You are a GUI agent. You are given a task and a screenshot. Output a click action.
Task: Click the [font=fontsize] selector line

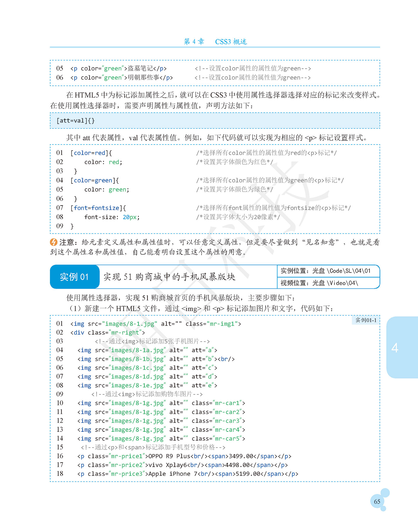point(98,208)
